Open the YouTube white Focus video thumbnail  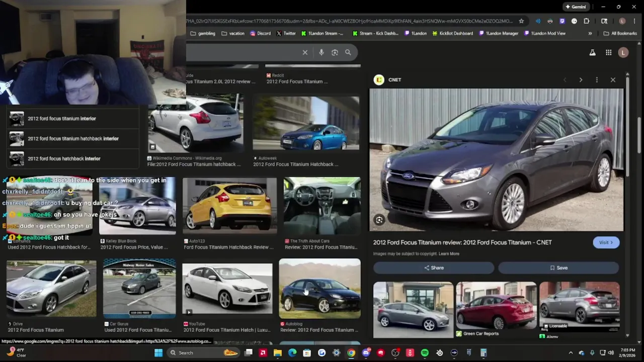(x=227, y=289)
